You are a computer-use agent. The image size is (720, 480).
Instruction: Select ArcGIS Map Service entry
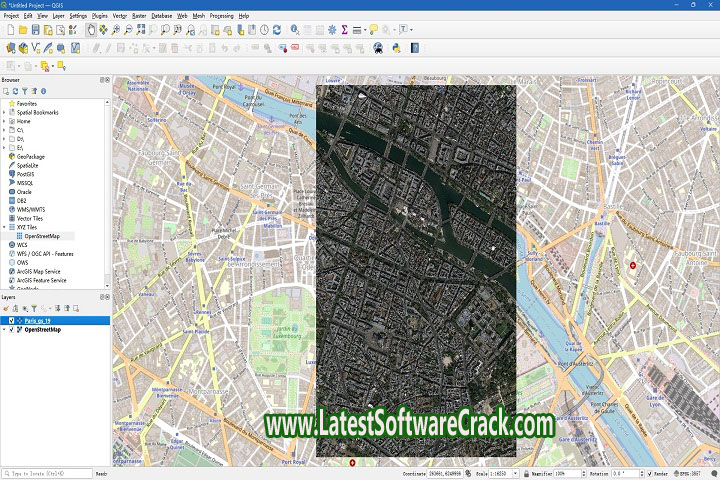click(x=39, y=271)
